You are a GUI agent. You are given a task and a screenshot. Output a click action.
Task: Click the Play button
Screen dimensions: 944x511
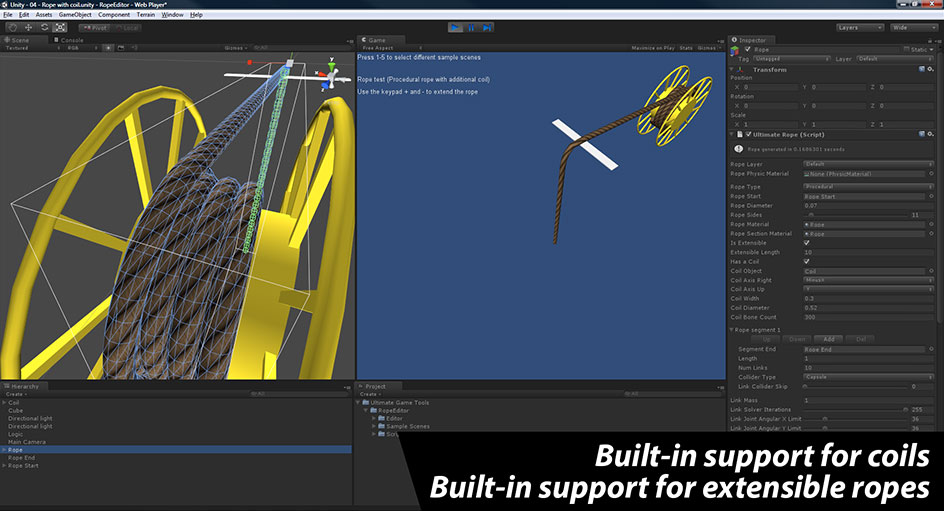click(455, 28)
